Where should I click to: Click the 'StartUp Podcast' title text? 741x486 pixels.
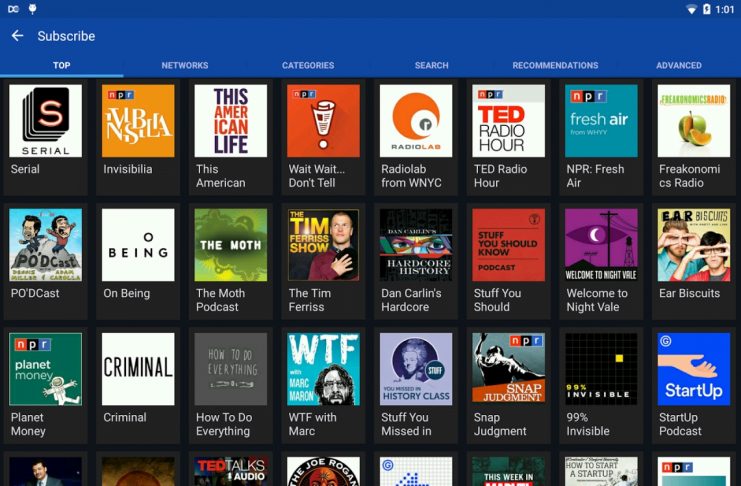[680, 424]
